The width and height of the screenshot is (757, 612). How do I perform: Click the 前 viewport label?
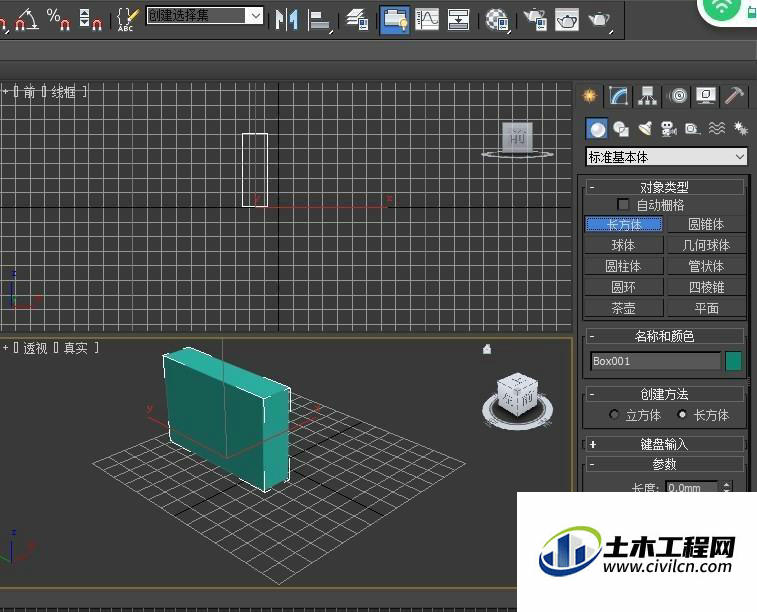29,92
